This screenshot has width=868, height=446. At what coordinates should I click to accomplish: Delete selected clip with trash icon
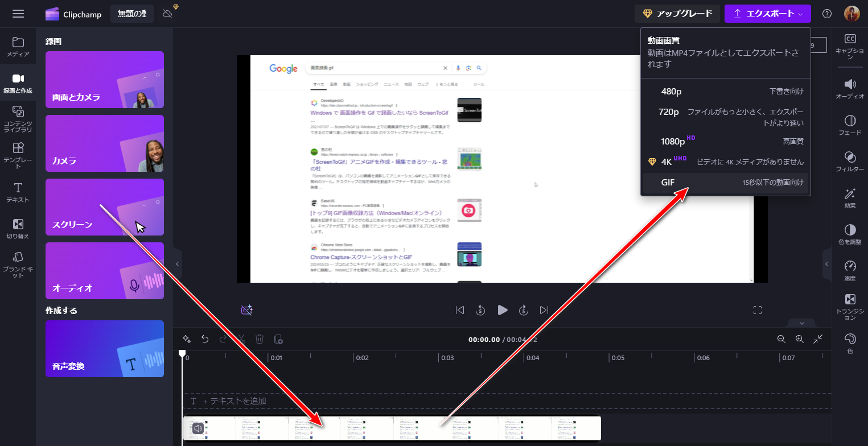(x=260, y=339)
